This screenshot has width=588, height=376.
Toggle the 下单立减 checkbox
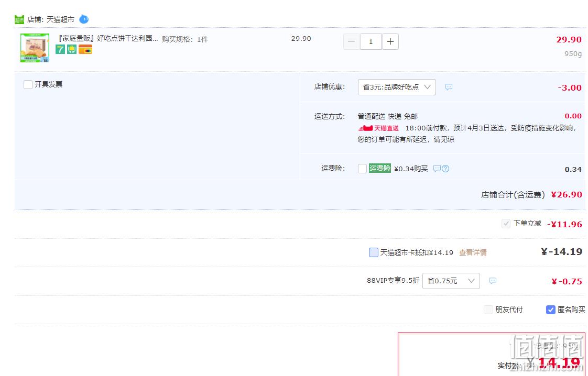point(506,224)
